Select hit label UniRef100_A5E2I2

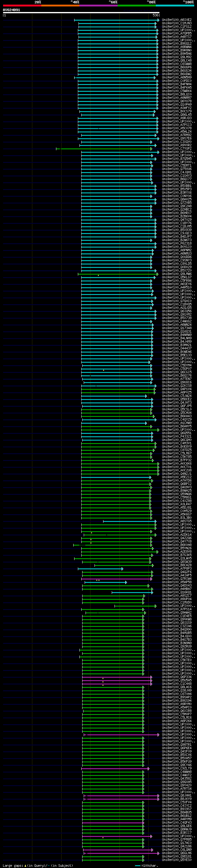(177, 477)
